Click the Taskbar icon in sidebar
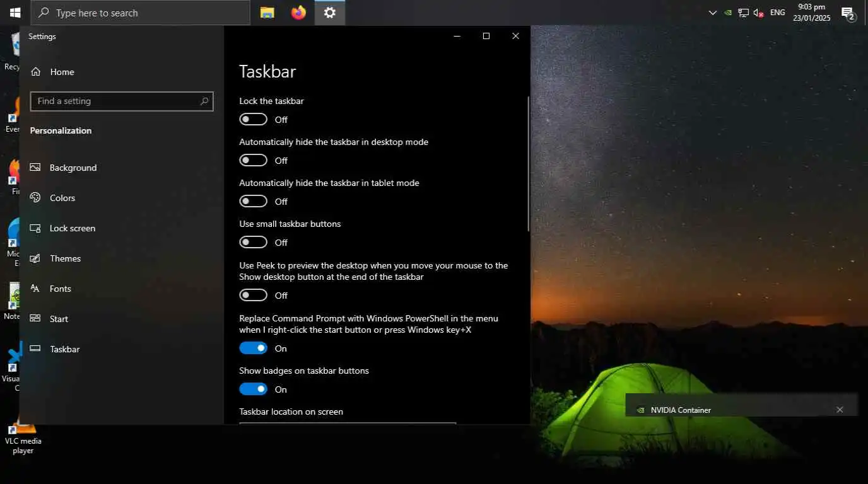Image resolution: width=868 pixels, height=484 pixels. tap(36, 349)
